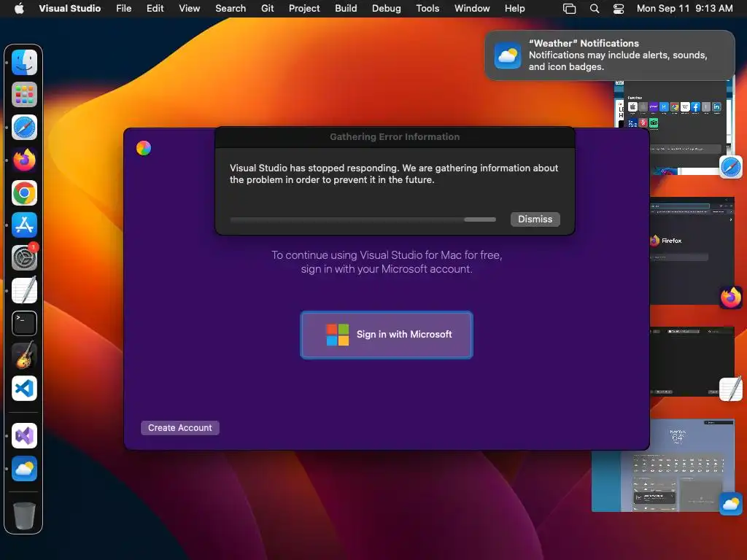
Task: Open Launchpad from the dock
Action: click(x=24, y=94)
